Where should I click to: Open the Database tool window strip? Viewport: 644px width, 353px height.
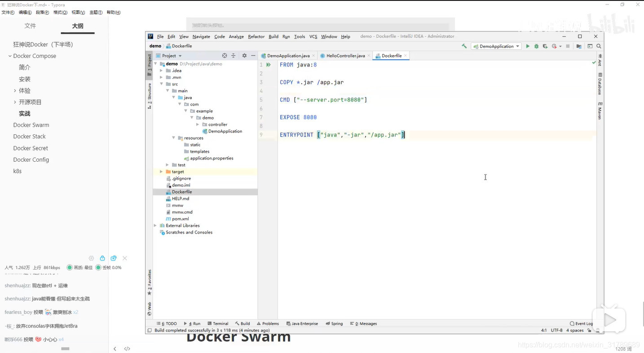[x=600, y=84]
